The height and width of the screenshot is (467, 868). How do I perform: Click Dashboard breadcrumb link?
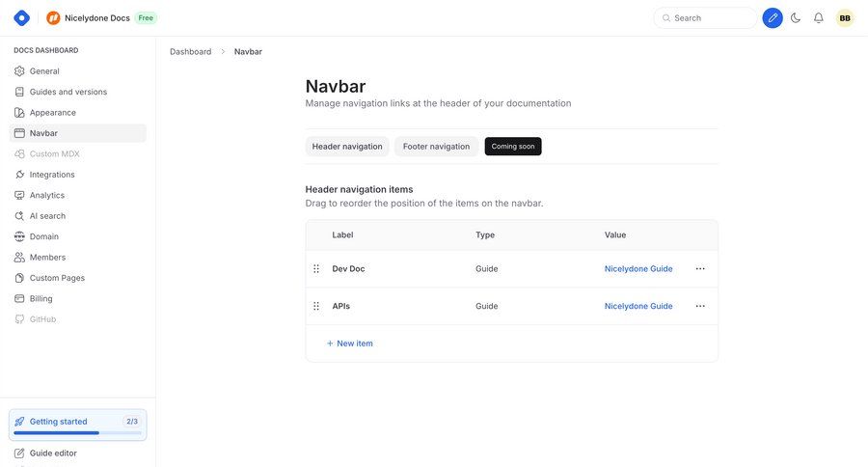tap(190, 51)
